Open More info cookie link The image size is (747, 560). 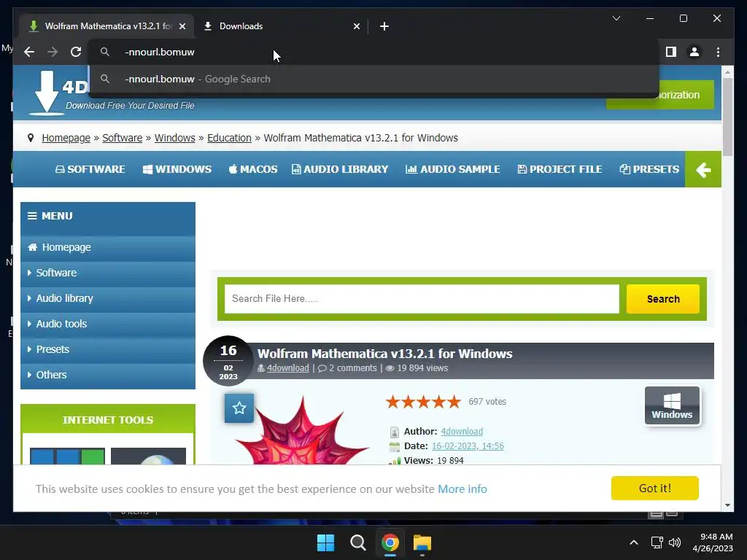pos(462,489)
